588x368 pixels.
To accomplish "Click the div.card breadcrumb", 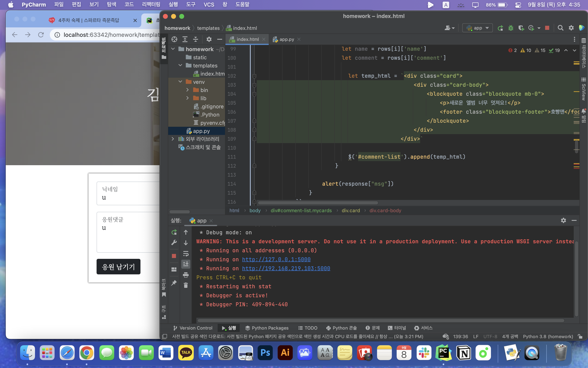I will click(351, 210).
